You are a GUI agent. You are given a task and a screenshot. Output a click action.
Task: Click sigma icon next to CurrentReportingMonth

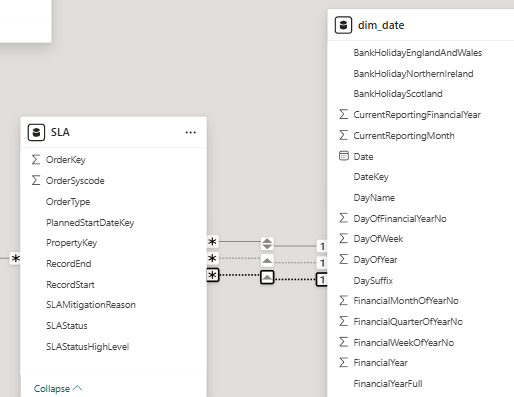click(344, 135)
